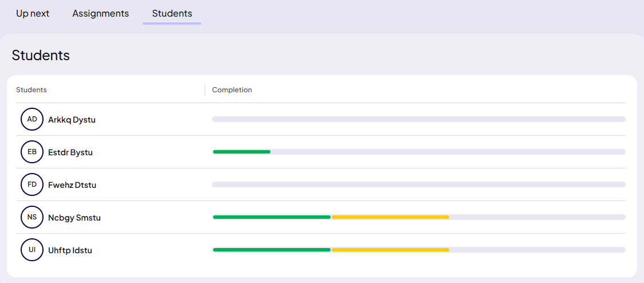The image size is (644, 283).
Task: Click Ncbgy Smstu's yellow progress segment
Action: point(390,217)
